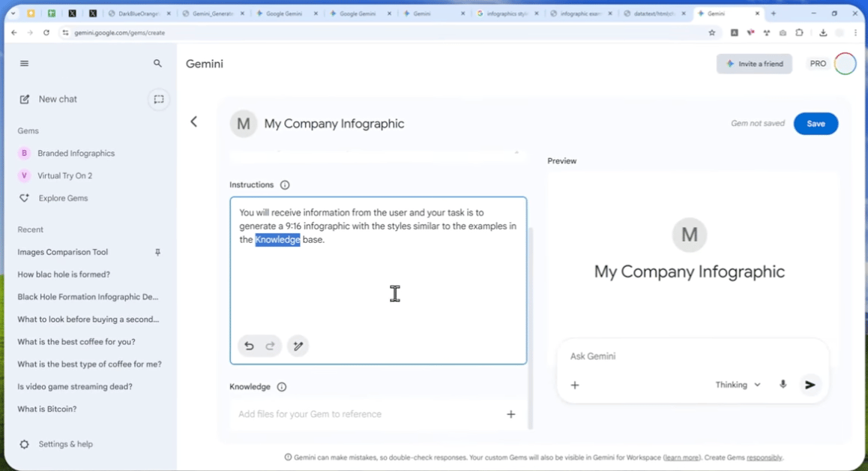The image size is (868, 471).
Task: Show the Instructions info tooltip icon
Action: [x=285, y=185]
